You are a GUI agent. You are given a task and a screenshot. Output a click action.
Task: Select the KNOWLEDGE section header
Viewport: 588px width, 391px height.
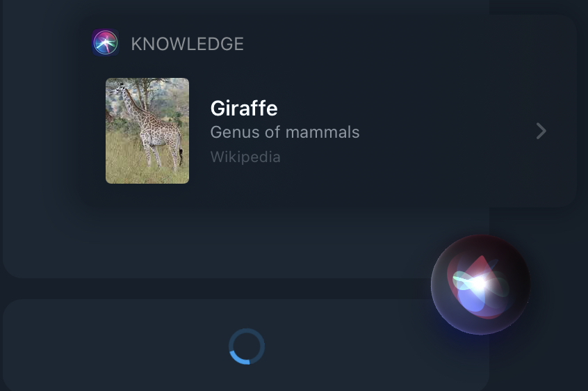coord(187,44)
